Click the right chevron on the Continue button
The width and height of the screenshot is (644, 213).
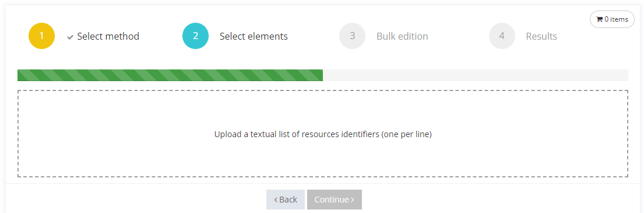353,200
